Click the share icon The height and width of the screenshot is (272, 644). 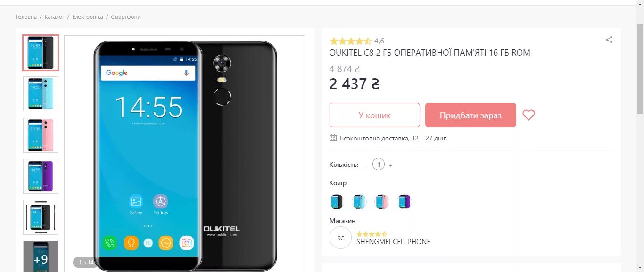tap(609, 40)
